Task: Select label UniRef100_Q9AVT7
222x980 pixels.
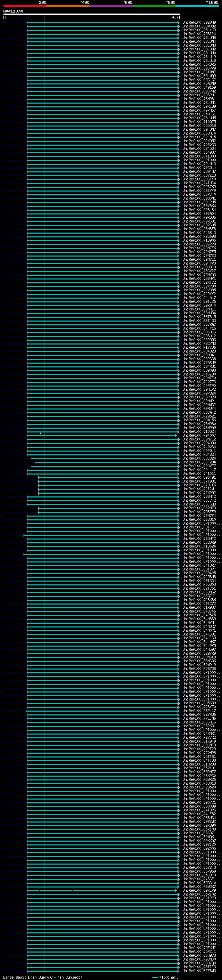Action: click(x=199, y=466)
